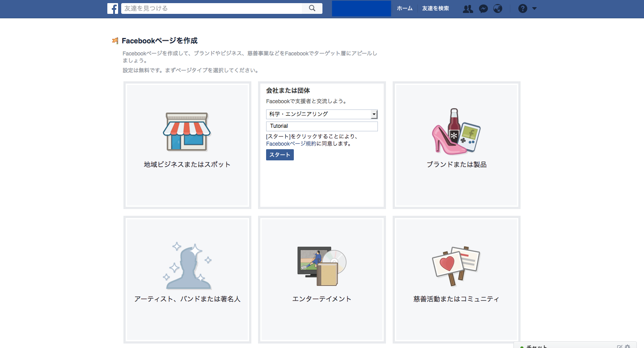Click the スタート button

click(280, 155)
